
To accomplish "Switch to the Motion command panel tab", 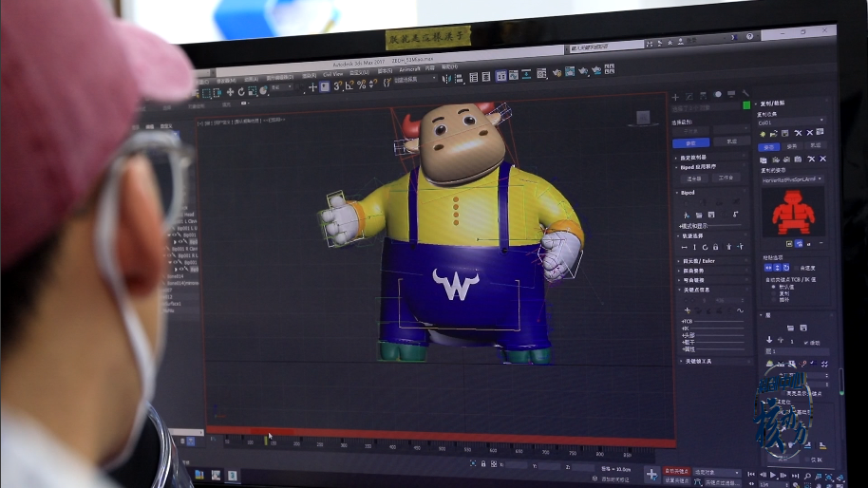I will pyautogui.click(x=717, y=94).
